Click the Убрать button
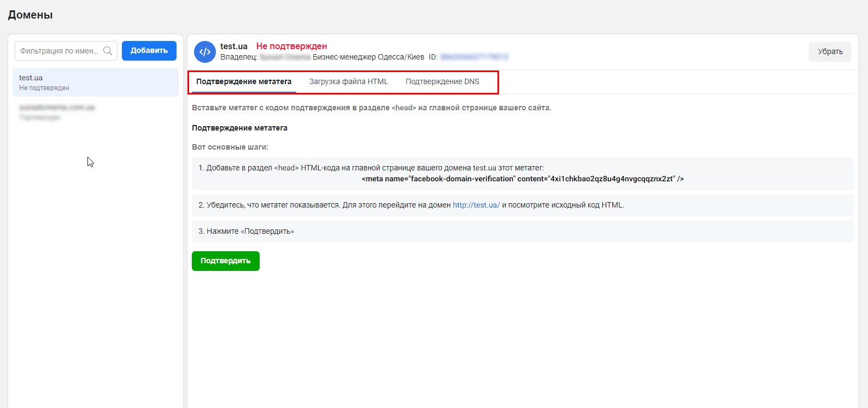The height and width of the screenshot is (408, 868). tap(830, 52)
